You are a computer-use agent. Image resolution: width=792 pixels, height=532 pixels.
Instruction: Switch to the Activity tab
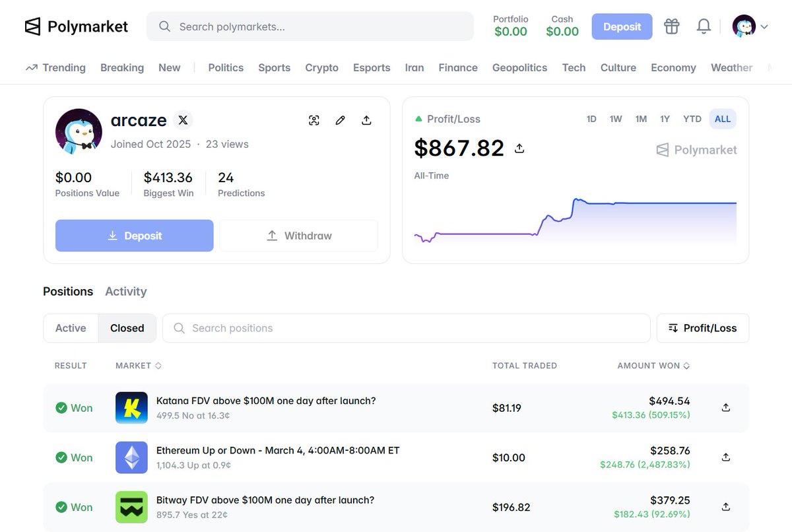click(x=126, y=291)
